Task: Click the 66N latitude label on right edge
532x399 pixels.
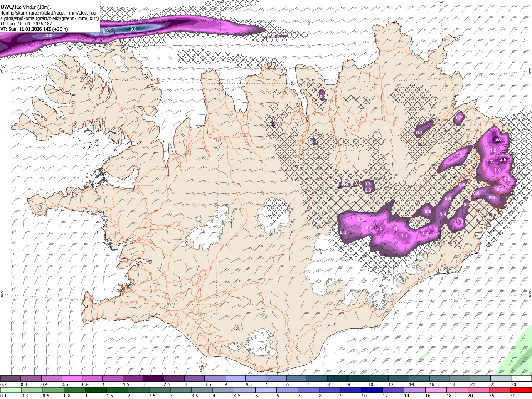Action: click(530, 71)
